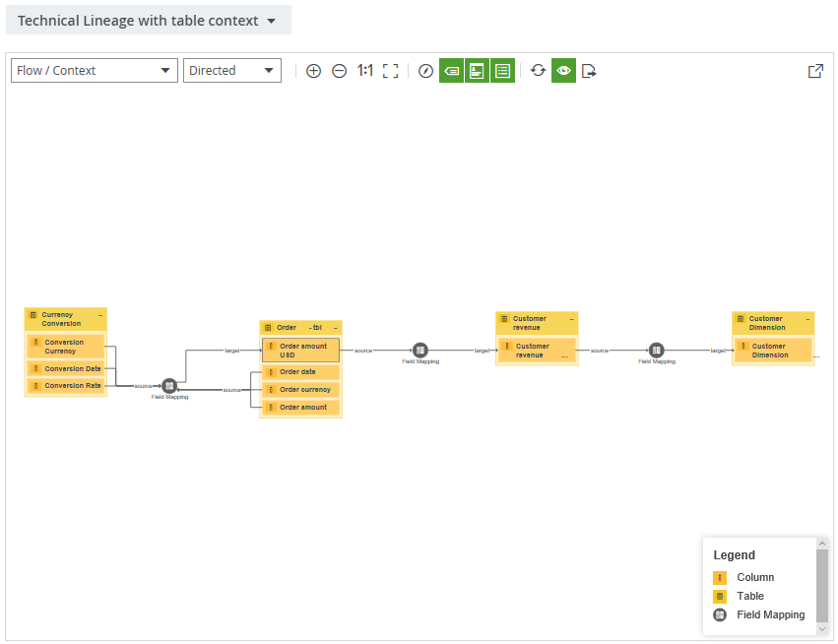The height and width of the screenshot is (644, 838).
Task: Open the compass navigator icon
Action: click(425, 71)
